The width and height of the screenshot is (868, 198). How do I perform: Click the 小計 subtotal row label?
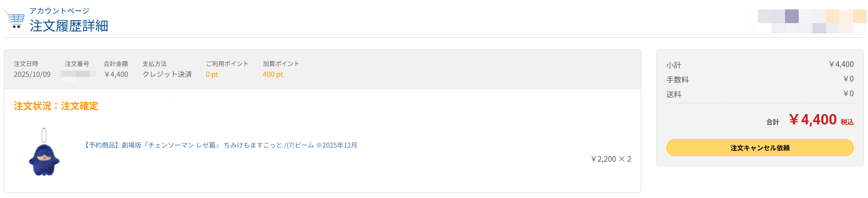pyautogui.click(x=673, y=65)
